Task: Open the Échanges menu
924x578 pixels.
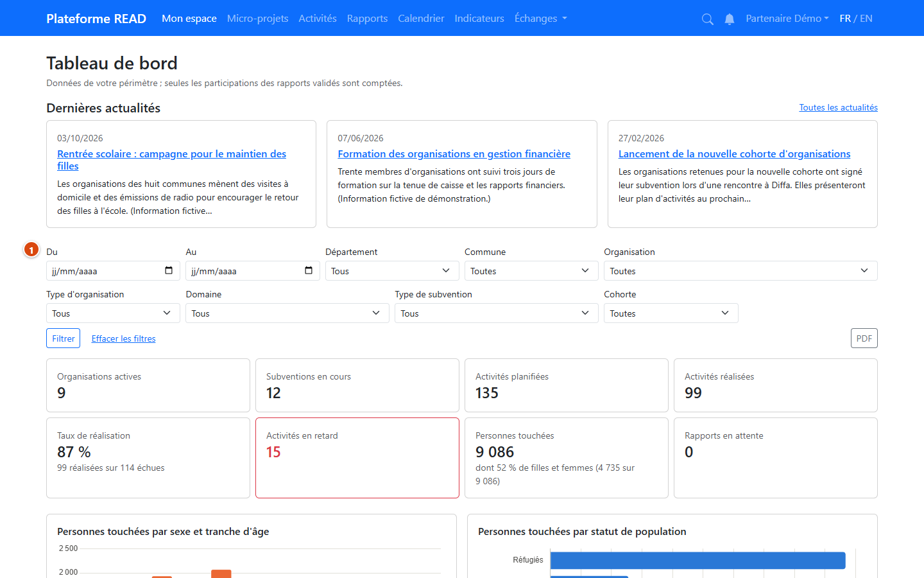Action: click(541, 19)
